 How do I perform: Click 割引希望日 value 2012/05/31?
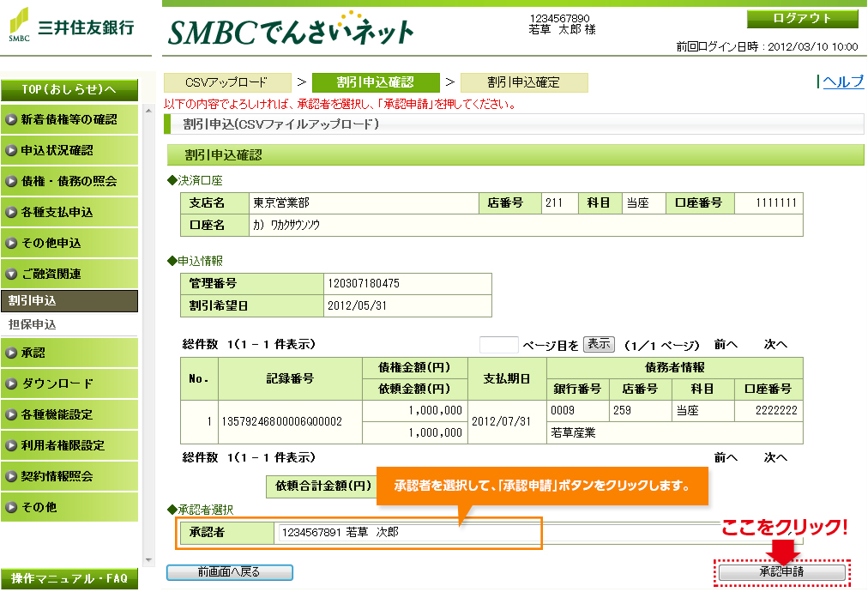[357, 305]
